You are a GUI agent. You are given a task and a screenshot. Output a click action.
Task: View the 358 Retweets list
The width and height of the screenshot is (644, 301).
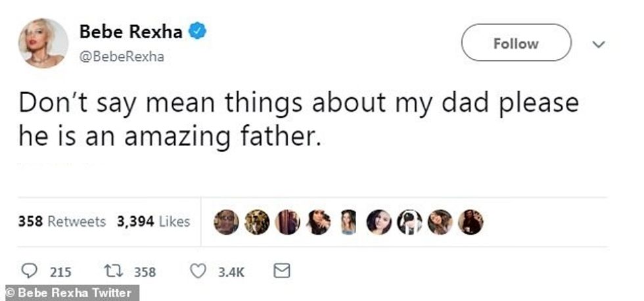(x=62, y=221)
